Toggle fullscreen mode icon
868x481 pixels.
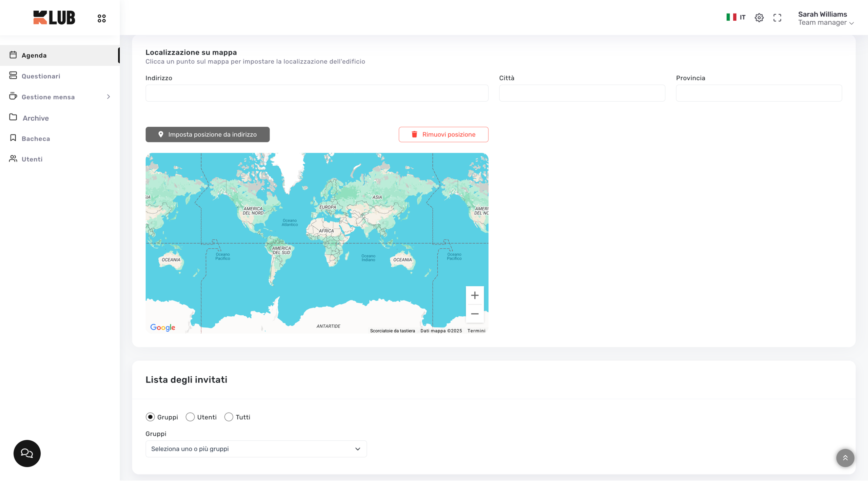coord(777,18)
